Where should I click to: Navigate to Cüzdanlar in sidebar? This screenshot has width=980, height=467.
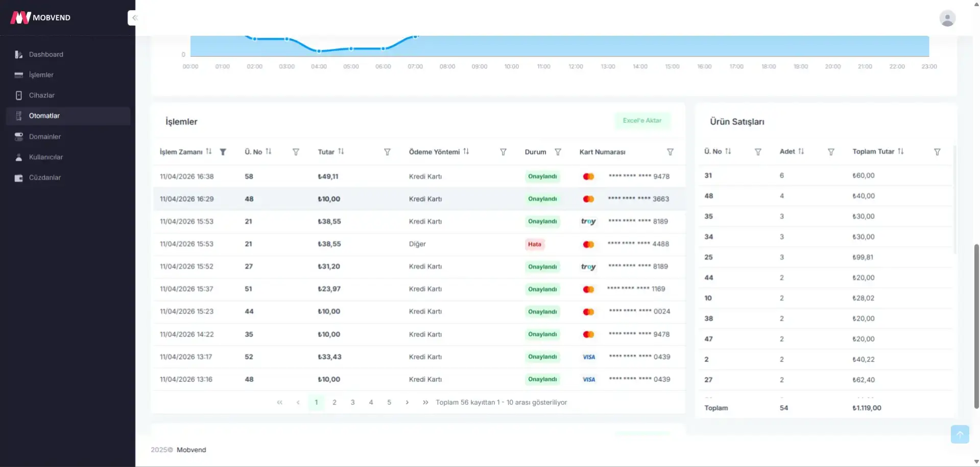pyautogui.click(x=45, y=178)
